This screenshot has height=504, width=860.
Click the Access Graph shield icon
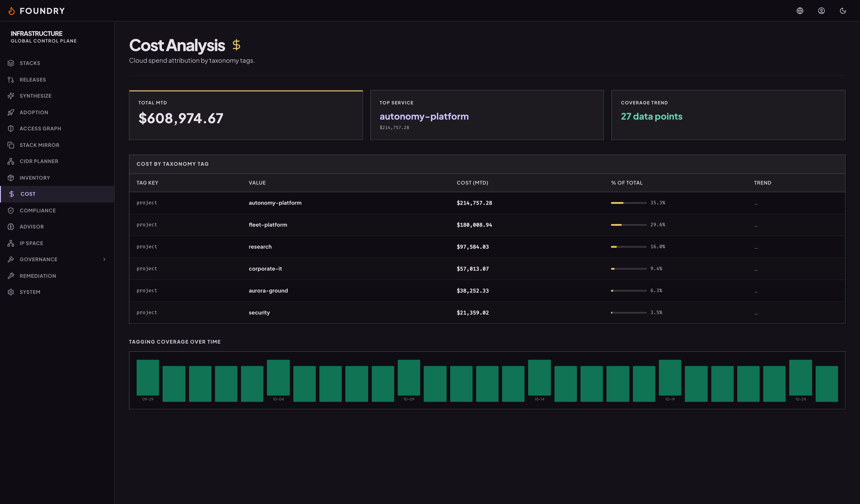[x=11, y=128]
